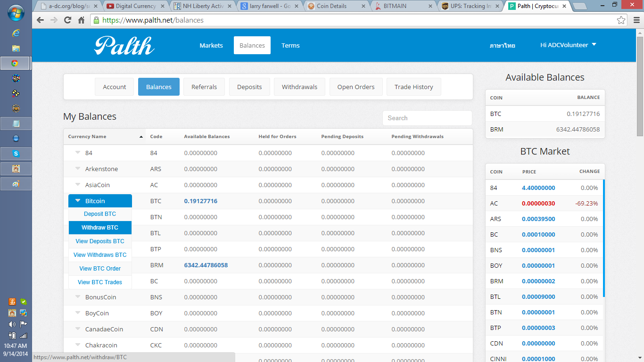Viewport: 644px width, 362px height.
Task: Expand the Arkenstone row dropdown
Action: 78,169
